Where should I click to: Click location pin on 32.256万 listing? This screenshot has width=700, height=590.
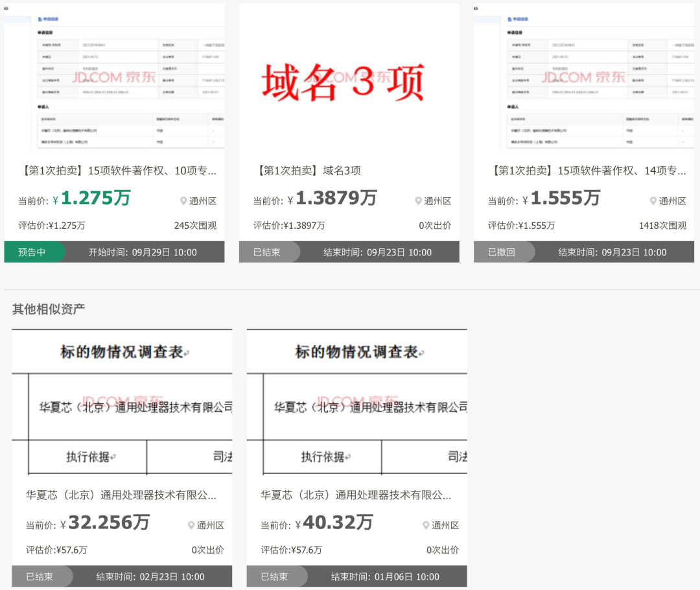coord(191,525)
